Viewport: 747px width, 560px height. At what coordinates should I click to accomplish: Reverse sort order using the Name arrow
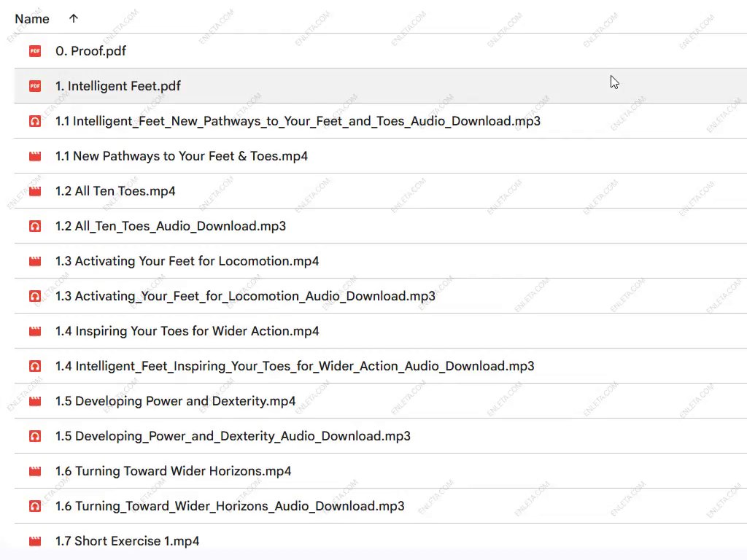(73, 19)
